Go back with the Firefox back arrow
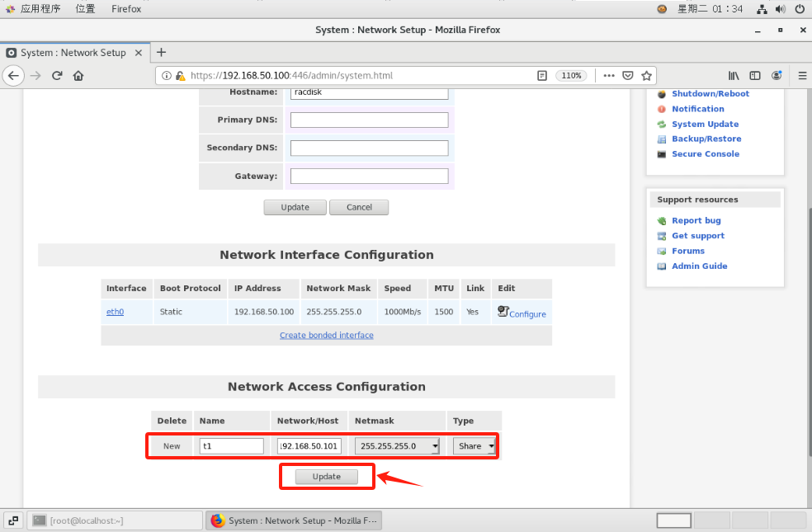The image size is (812, 532). (x=13, y=76)
